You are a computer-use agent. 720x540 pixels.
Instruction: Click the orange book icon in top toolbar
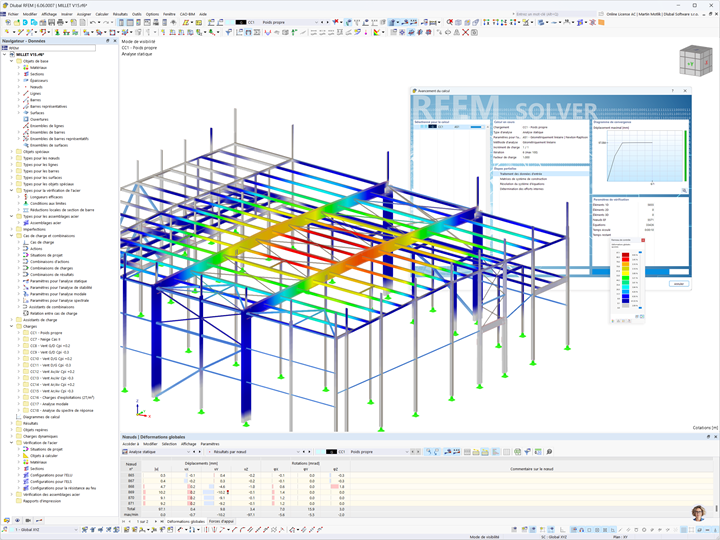coord(601,22)
